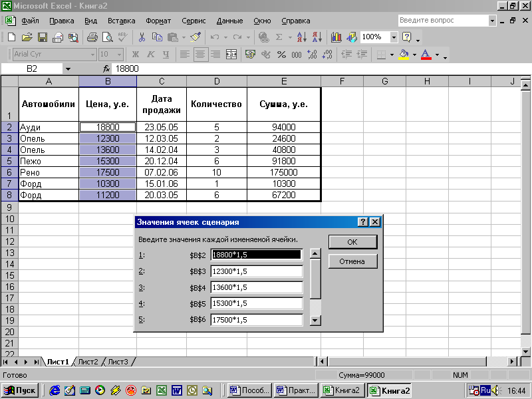The height and width of the screenshot is (399, 532).
Task: Click the Decrease Indent icon
Action: tap(346, 55)
